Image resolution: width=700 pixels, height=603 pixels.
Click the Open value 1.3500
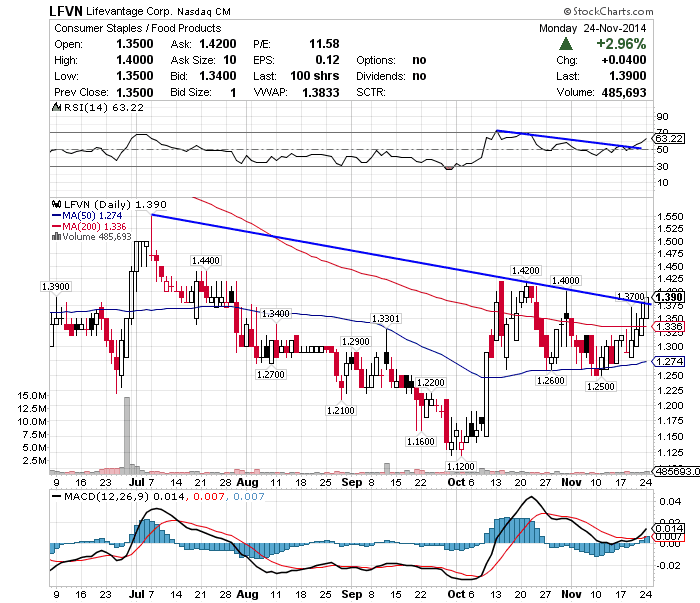pyautogui.click(x=134, y=44)
